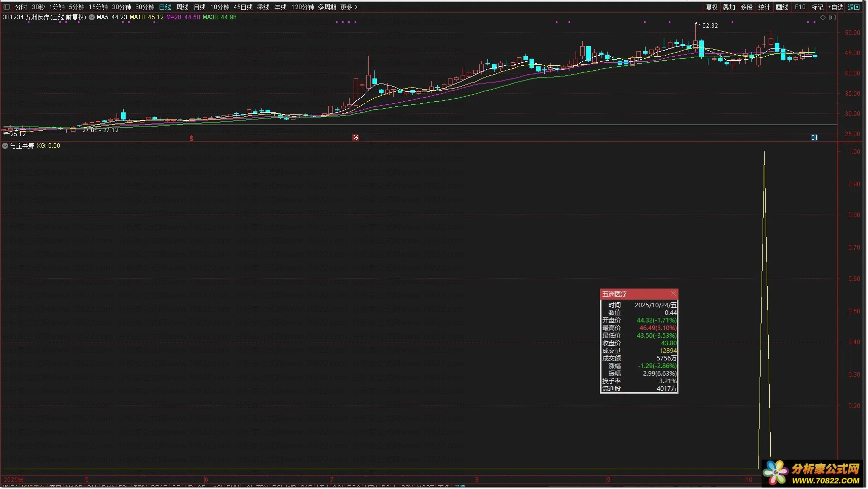The image size is (868, 489).
Task: Click the 301234 五洲医疗 chart title
Action: click(x=45, y=17)
